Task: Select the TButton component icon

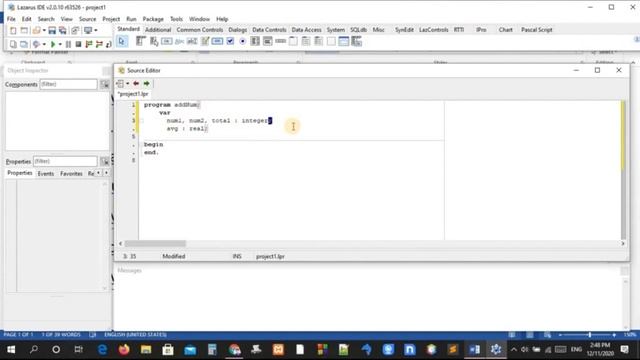Action: pyautogui.click(x=167, y=41)
